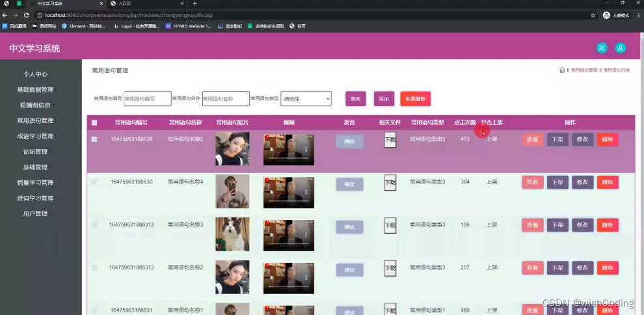
Task: Click the 播放 audio button in row 常用语句名称5
Action: pos(349,142)
